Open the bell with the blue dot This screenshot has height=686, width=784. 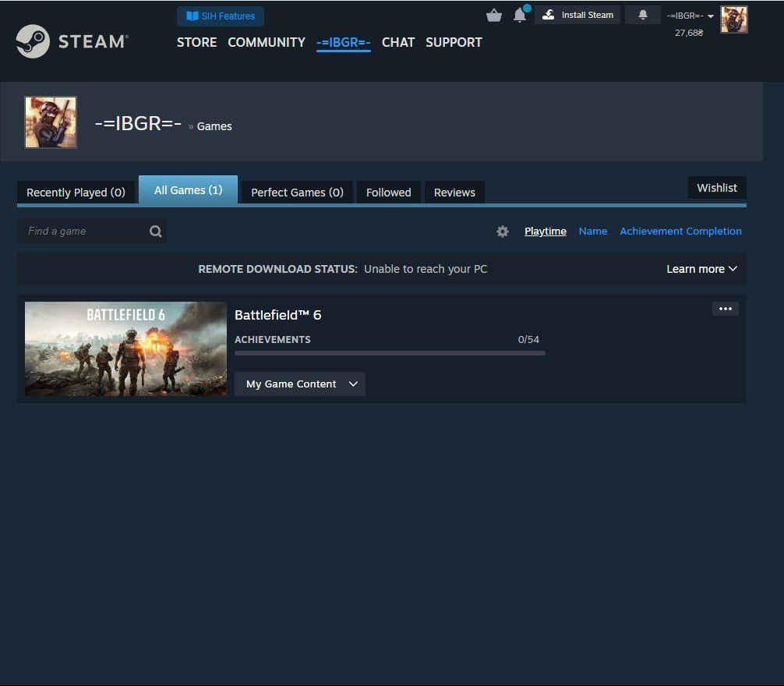coord(520,15)
